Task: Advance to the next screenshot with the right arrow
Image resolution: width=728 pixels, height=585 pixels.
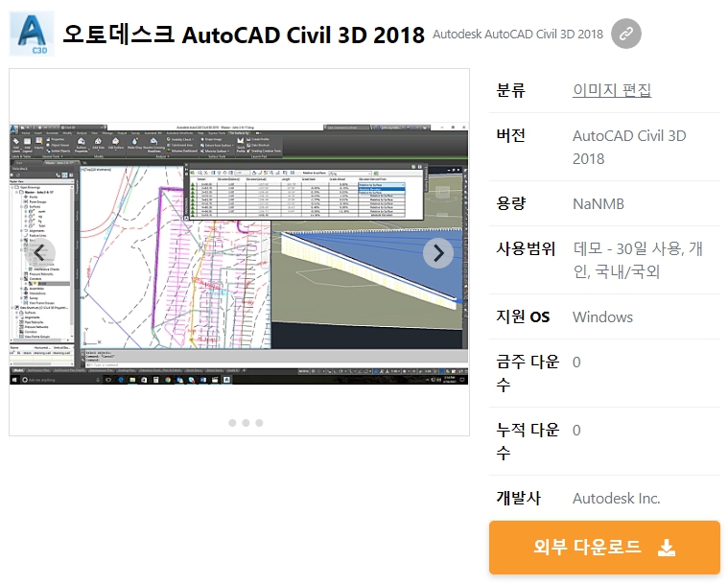Action: click(x=438, y=253)
